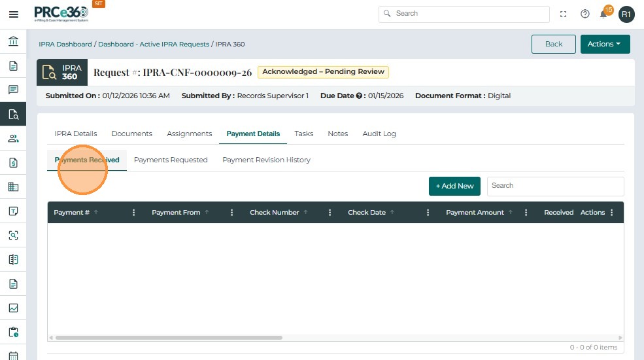The image size is (644, 360).
Task: Select the Payments Received sub-tab
Action: pos(87,160)
